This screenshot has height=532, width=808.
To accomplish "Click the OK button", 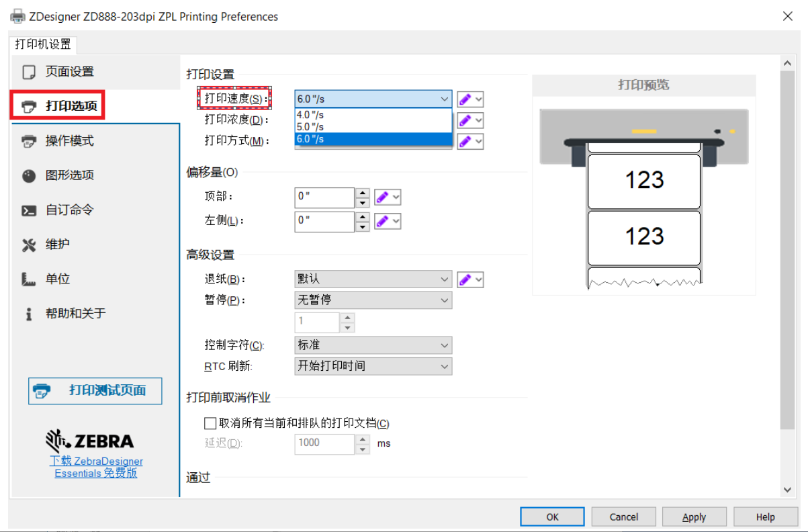I will pos(552,517).
